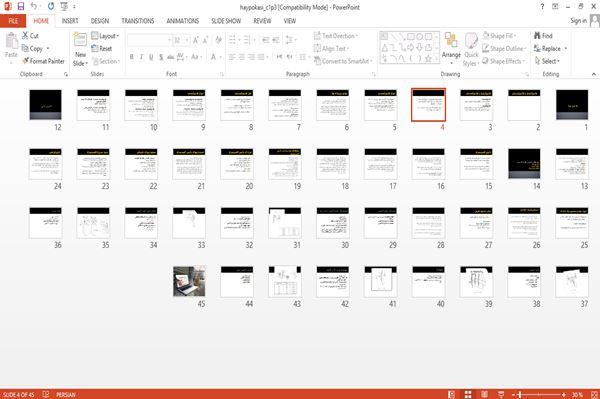Switch to Slide Sorter view icon
The width and height of the screenshot is (600, 399).
(468, 394)
